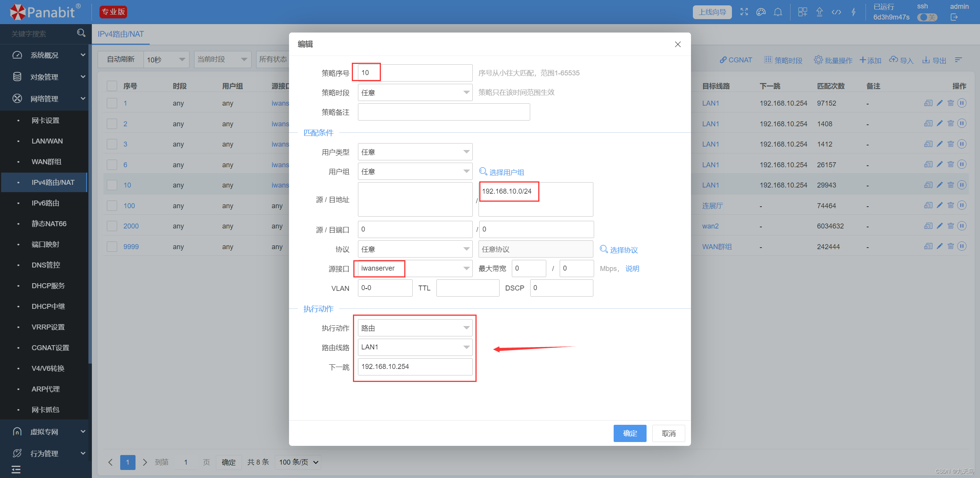Screen dimensions: 980x478
Task: Check the checkbox for rule 100 row
Action: coord(112,206)
